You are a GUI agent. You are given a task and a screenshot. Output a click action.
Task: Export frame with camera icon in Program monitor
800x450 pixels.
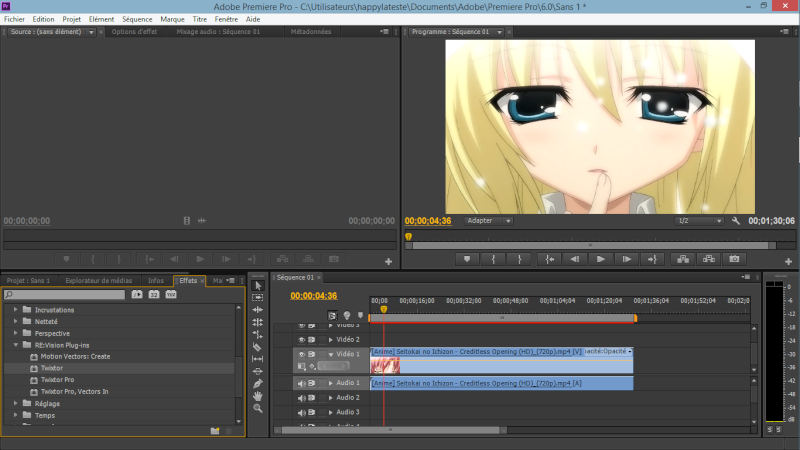(x=734, y=259)
